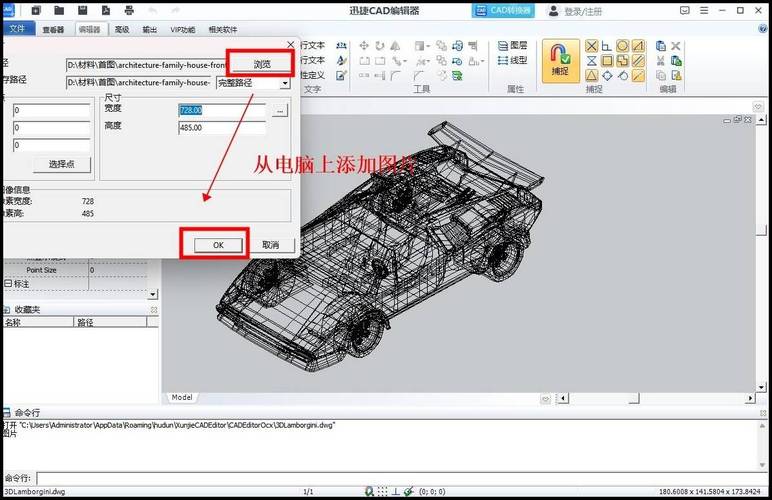
Task: Click the 取消 (Cancel) button
Action: 270,245
